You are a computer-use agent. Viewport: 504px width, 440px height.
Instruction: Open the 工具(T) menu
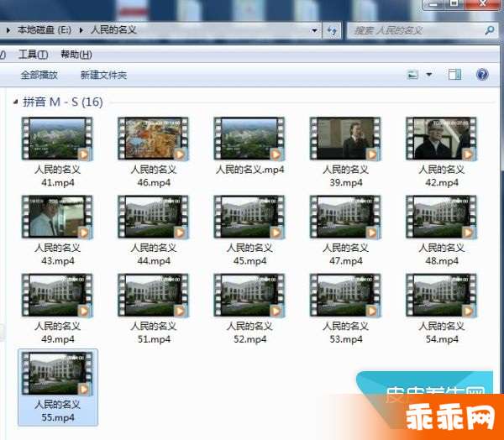(34, 55)
